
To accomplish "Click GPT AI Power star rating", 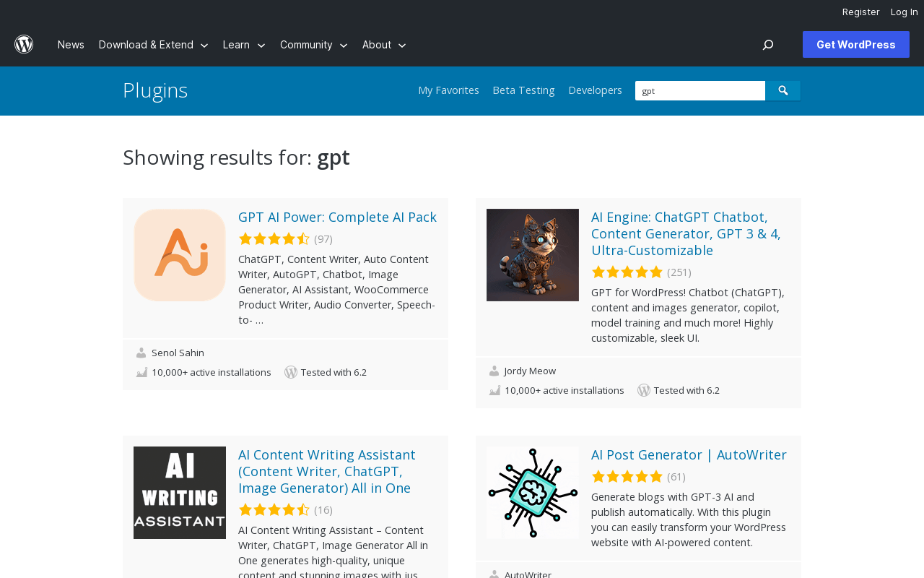I will pyautogui.click(x=274, y=239).
